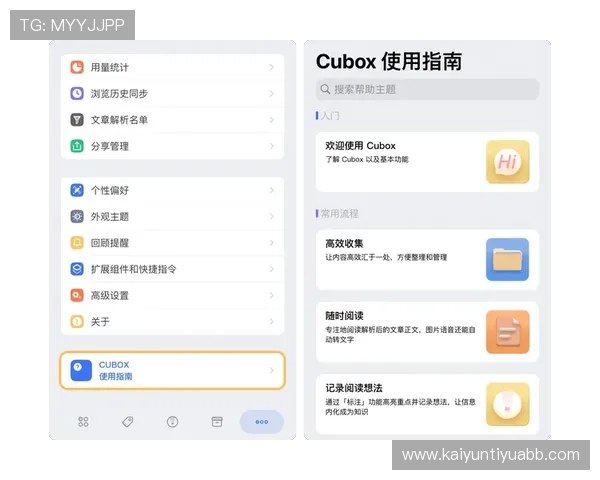Screen dimensions: 600x480
Task: Click the 高级设置 orange icon
Action: coord(77,295)
